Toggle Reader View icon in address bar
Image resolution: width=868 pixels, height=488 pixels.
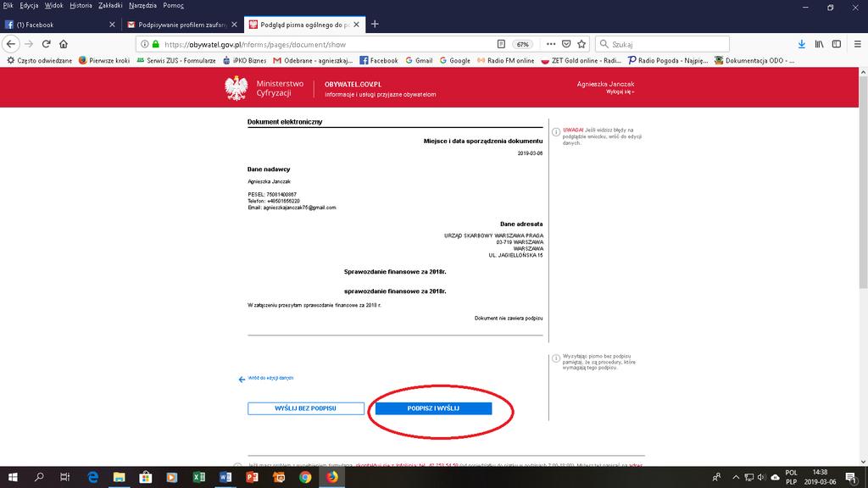[501, 44]
